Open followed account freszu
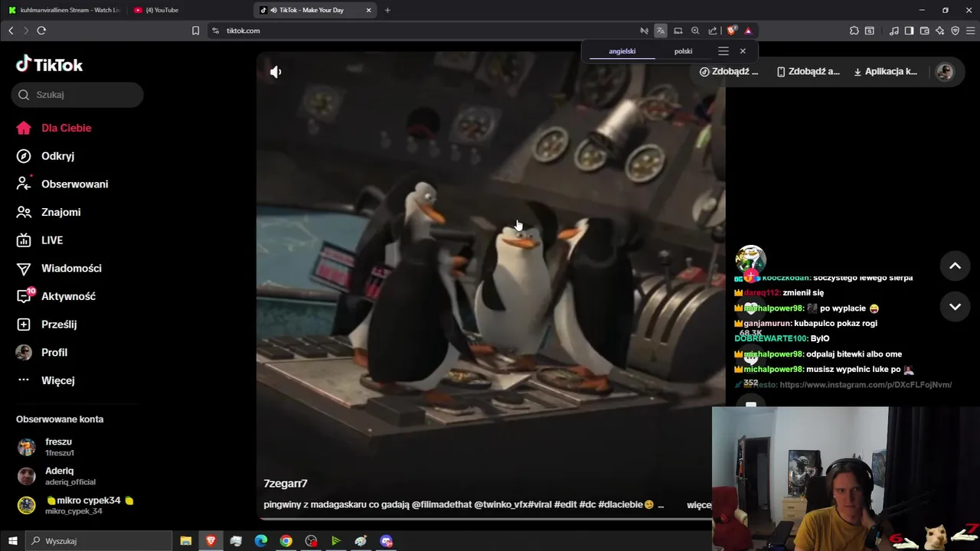Viewport: 980px width, 551px height. point(46,447)
